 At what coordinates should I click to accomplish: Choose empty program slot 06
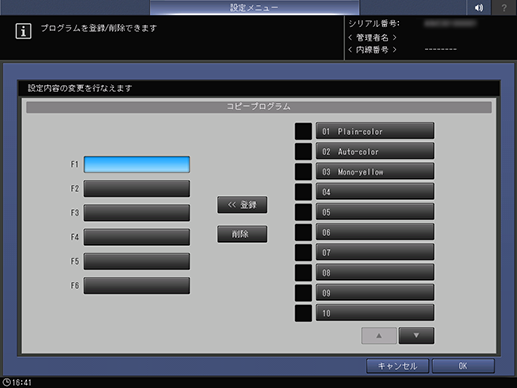click(x=375, y=232)
